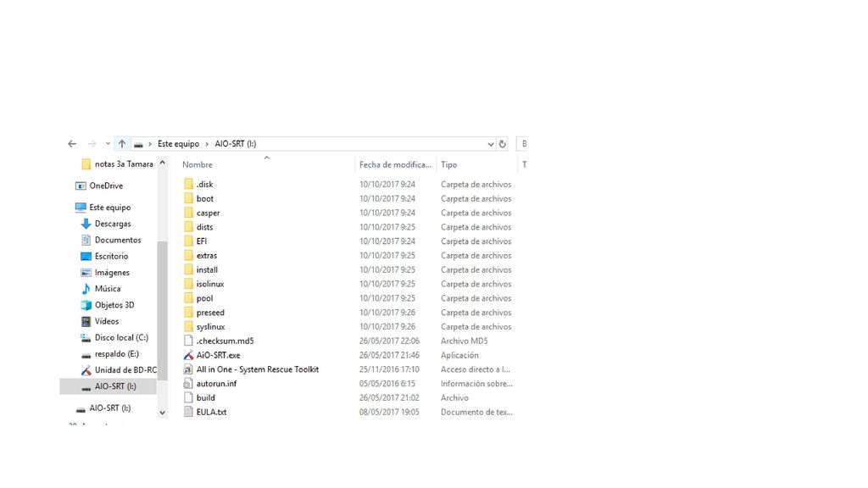Select the file name '.checksum.md5'
The image size is (868, 488).
click(225, 341)
